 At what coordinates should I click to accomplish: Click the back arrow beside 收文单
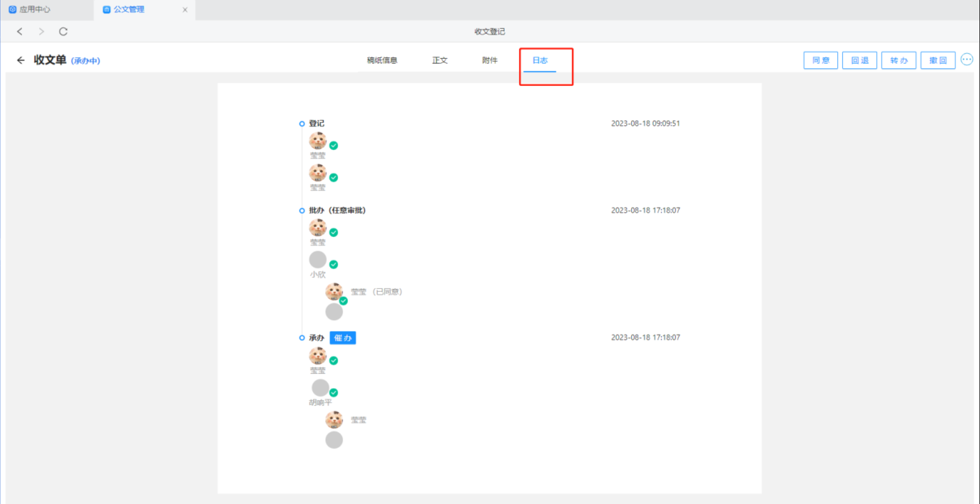click(x=21, y=60)
